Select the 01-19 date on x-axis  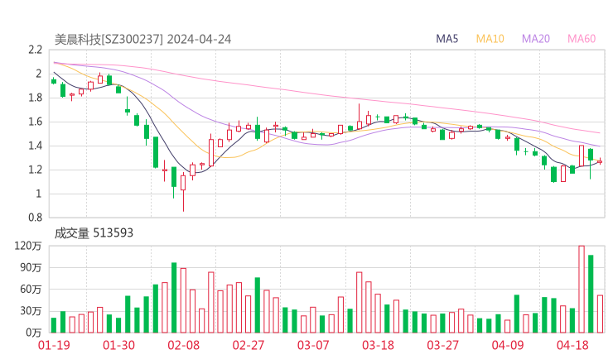[x=52, y=345]
